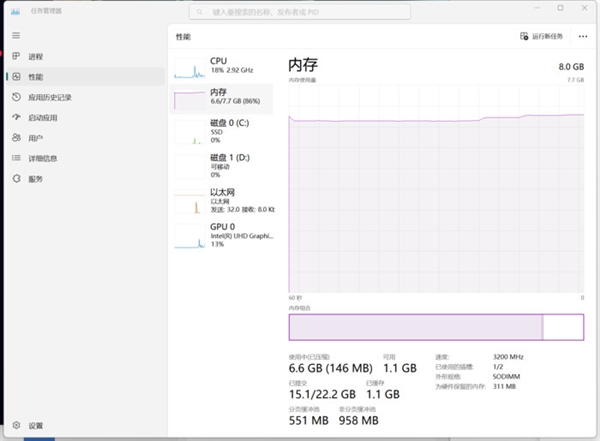Click the slots used value 1/2
Screen dimensions: 600x441
tap(498, 367)
